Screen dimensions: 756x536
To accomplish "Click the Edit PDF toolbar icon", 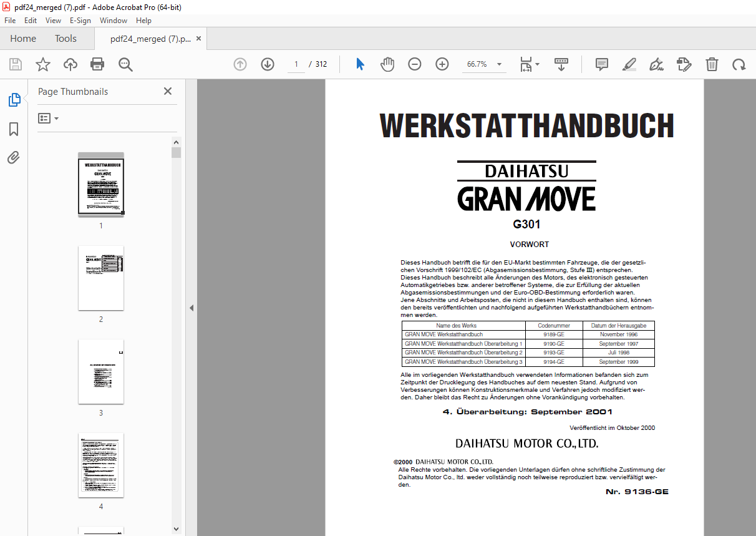I will point(684,64).
